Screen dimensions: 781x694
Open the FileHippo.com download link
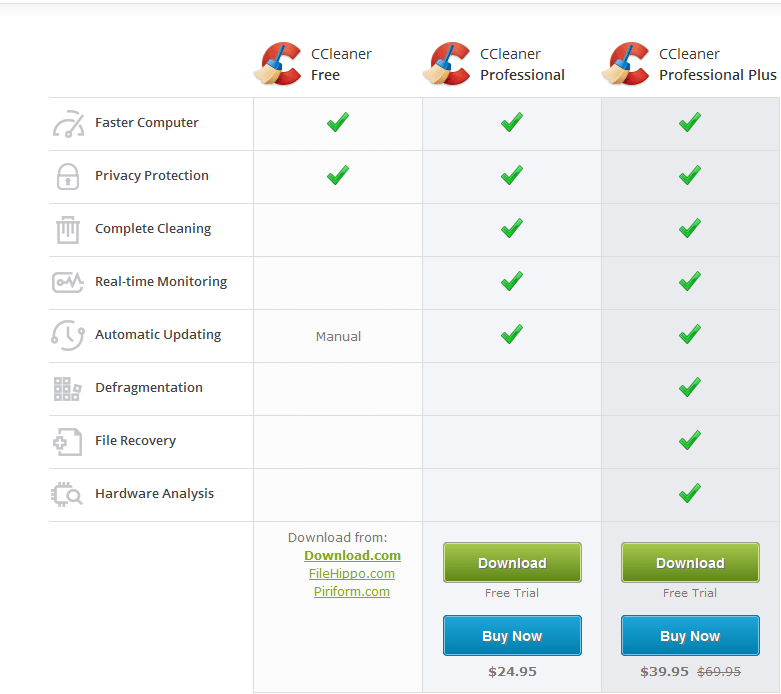click(x=352, y=573)
